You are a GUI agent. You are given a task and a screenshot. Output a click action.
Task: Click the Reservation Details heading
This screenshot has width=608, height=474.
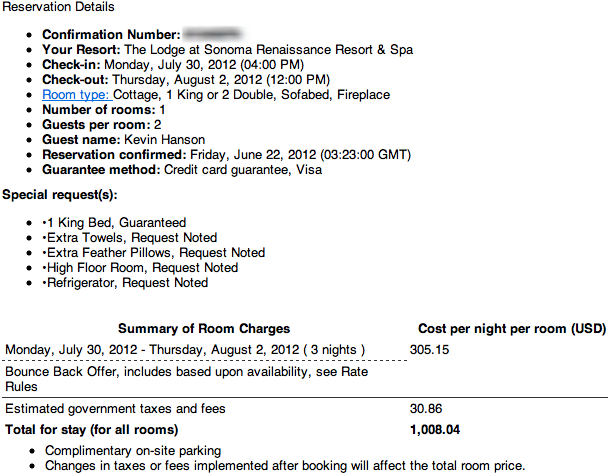pos(58,7)
